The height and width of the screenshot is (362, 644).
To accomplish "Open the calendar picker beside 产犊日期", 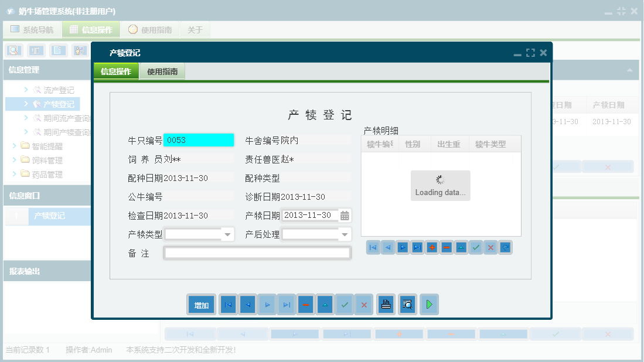I will click(345, 215).
